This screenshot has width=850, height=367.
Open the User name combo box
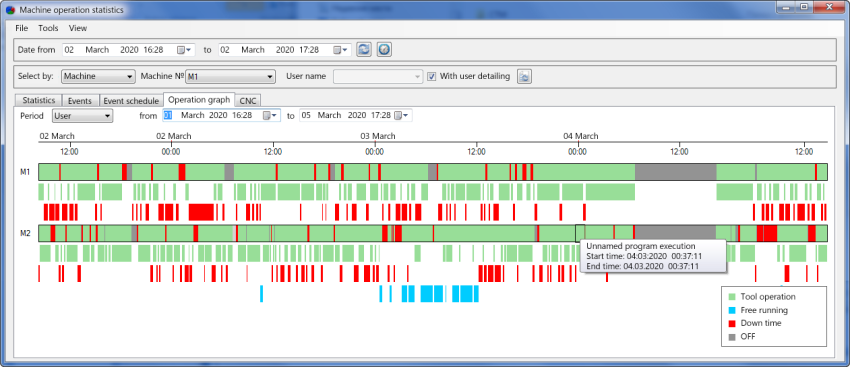click(x=378, y=76)
